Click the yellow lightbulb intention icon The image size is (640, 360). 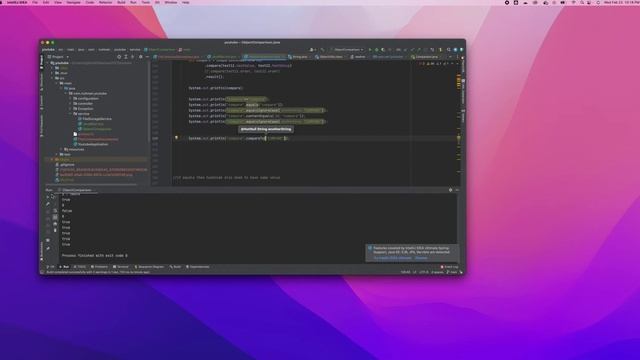(x=176, y=138)
